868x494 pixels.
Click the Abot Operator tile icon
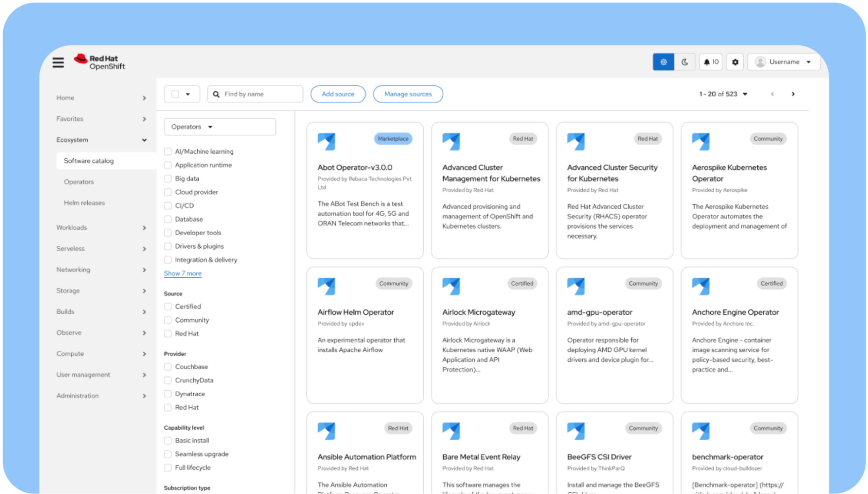(326, 142)
